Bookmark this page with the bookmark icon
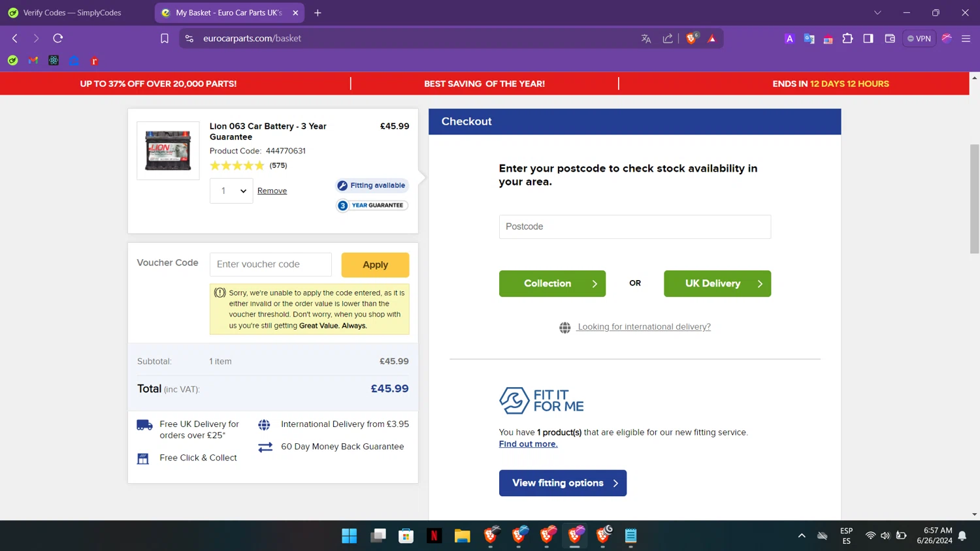The width and height of the screenshot is (980, 551). (x=165, y=39)
